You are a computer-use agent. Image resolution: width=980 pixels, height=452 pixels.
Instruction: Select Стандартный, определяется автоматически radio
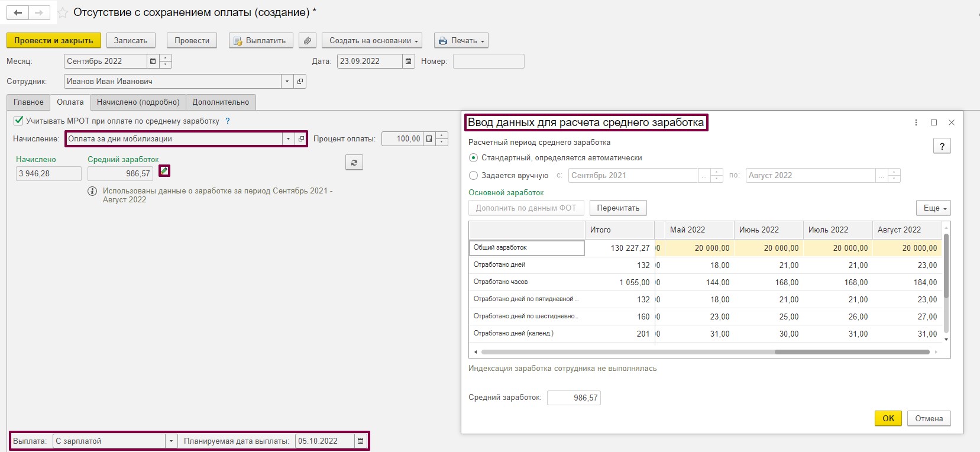point(473,158)
